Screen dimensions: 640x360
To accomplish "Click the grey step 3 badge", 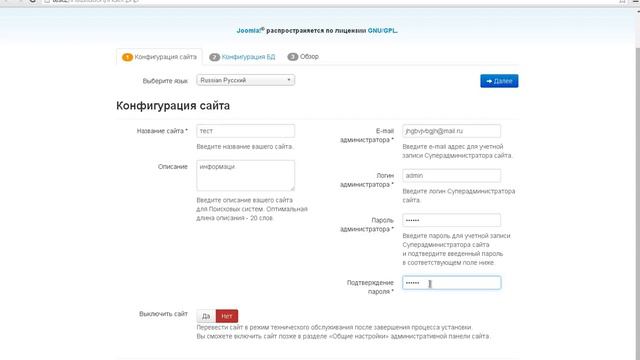I will pos(293,57).
